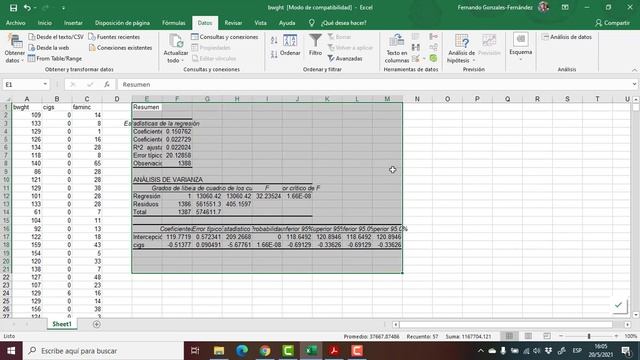Click taskbar search box Escribe aquí

pyautogui.click(x=103, y=351)
